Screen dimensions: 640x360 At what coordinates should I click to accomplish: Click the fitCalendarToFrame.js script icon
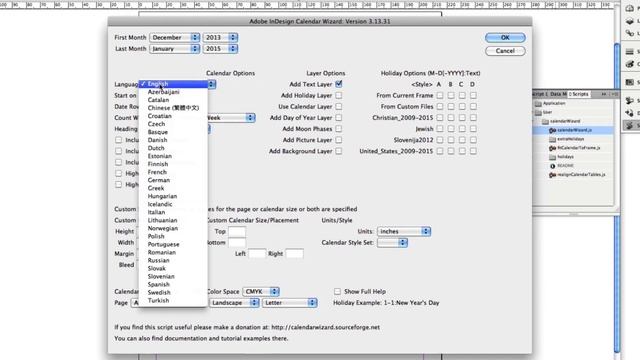pos(553,148)
